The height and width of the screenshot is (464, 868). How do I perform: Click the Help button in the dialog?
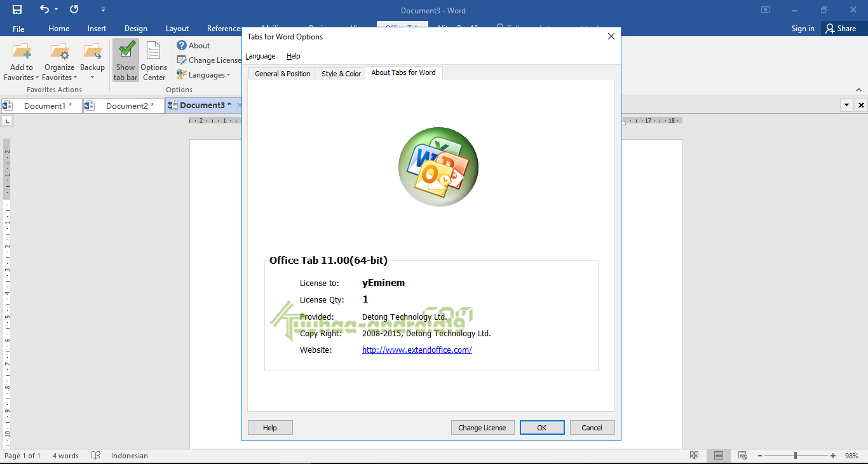pyautogui.click(x=270, y=428)
